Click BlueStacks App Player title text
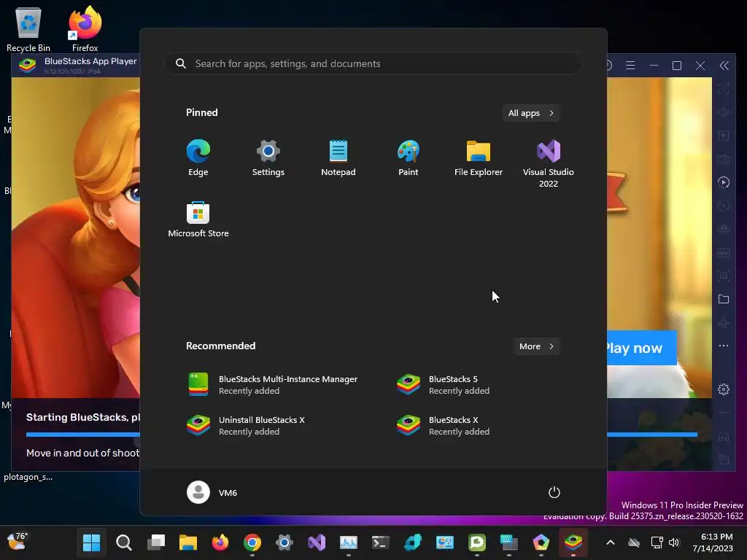 [90, 61]
